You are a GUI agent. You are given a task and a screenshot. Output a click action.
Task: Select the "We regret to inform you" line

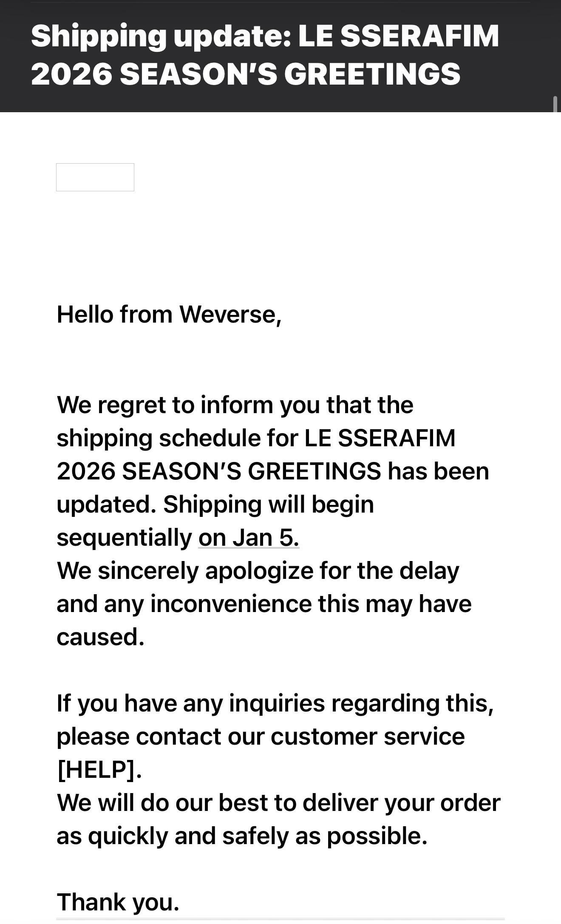(x=235, y=405)
